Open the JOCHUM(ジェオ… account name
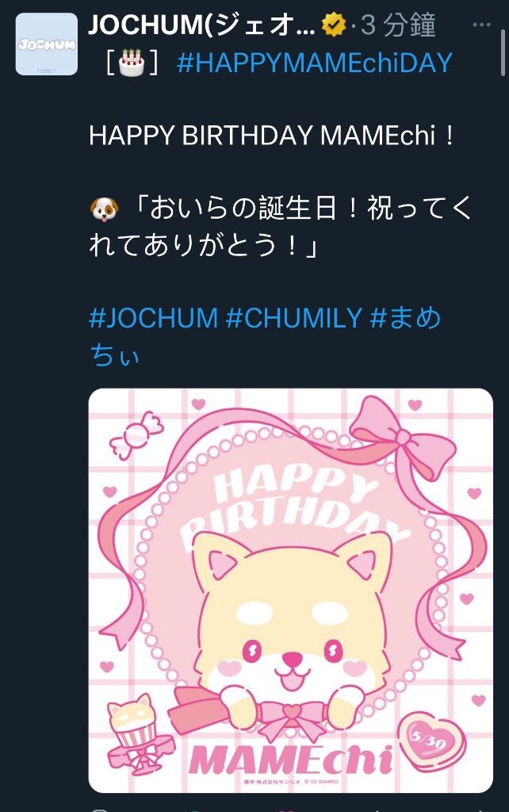Viewport: 509px width, 812px height. click(202, 25)
